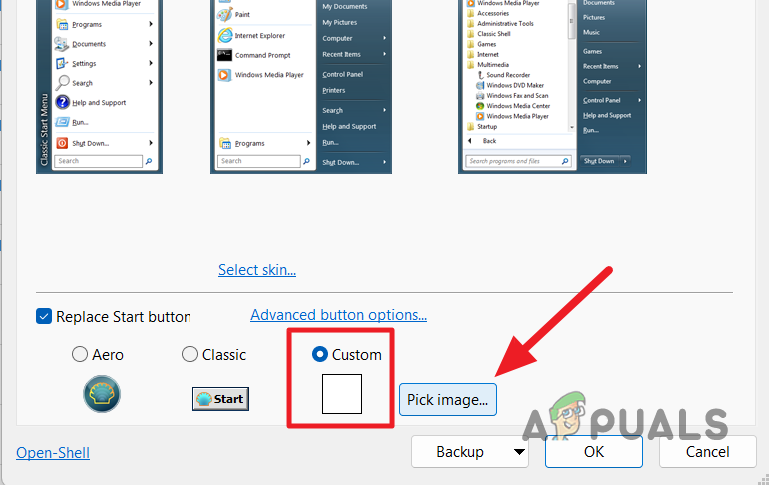Click the Programs icon in Classic preview
The height and width of the screenshot is (485, 769).
(x=62, y=24)
